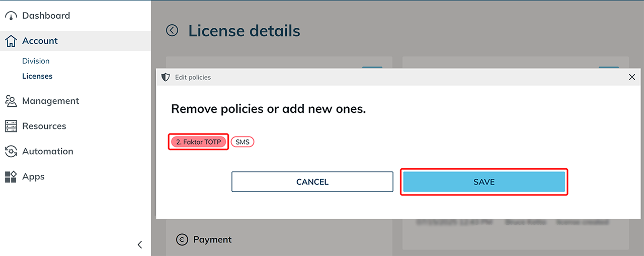This screenshot has height=256, width=644.
Task: Open the Licenses submenu item
Action: click(x=37, y=76)
